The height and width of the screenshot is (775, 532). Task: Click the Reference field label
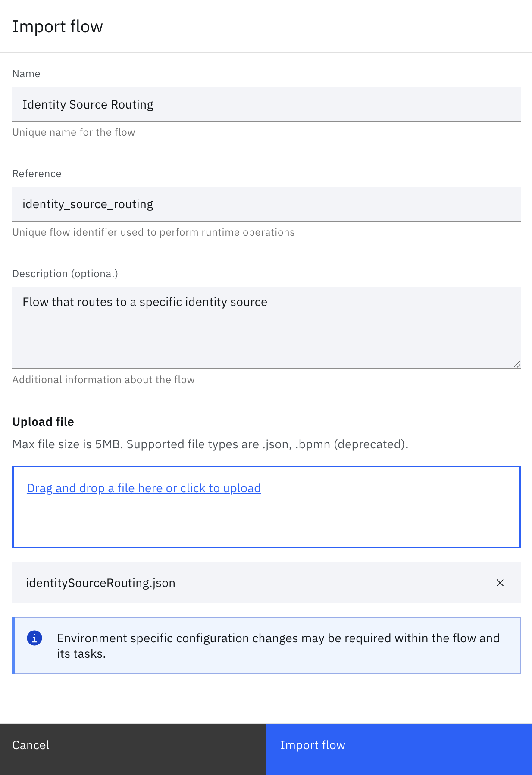coord(37,174)
